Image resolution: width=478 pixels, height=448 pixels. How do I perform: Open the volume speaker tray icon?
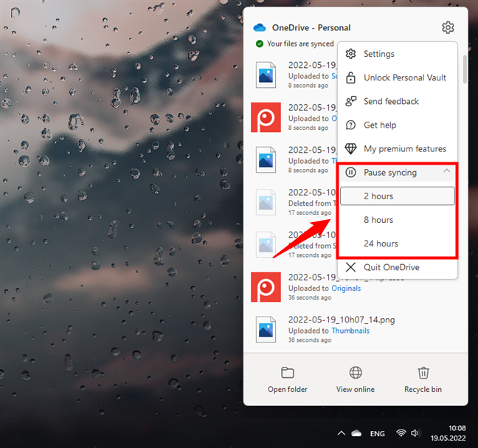(416, 433)
